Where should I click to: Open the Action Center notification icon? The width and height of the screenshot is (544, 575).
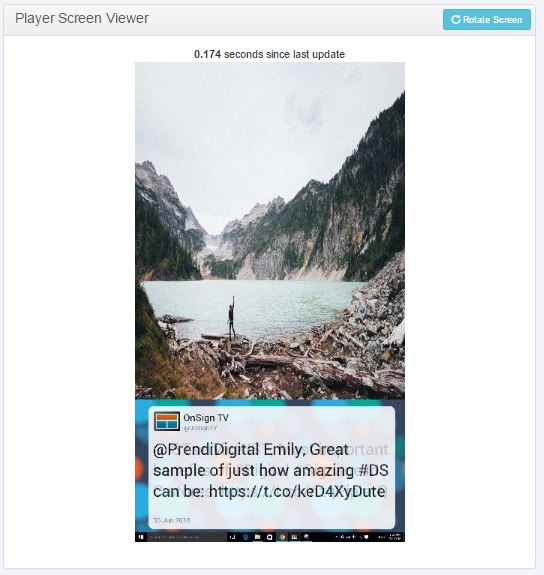point(366,537)
